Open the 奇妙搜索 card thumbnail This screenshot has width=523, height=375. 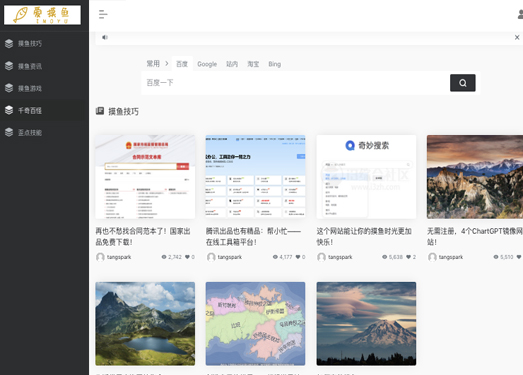(366, 177)
